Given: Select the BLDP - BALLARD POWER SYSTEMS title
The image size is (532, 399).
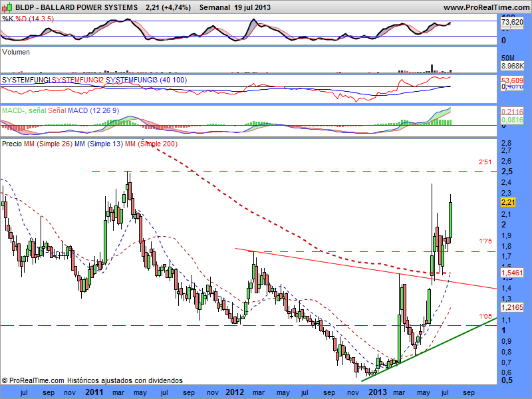Looking at the screenshot, I should coord(76,7).
